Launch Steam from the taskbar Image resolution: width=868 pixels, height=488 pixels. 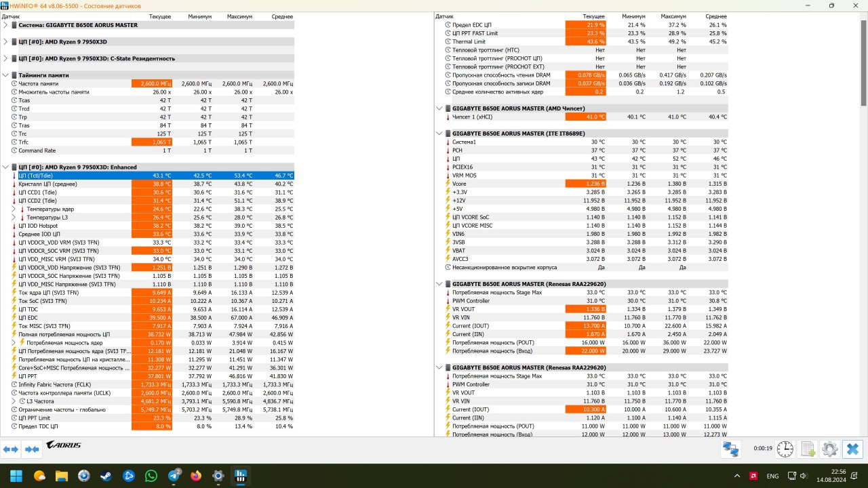point(106,476)
